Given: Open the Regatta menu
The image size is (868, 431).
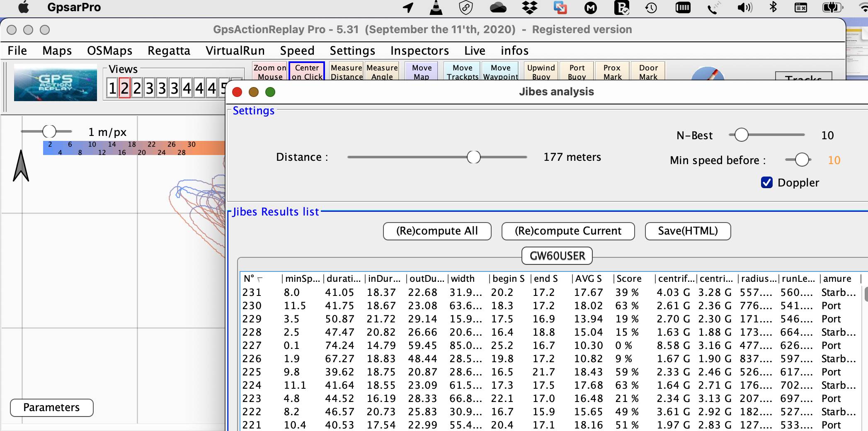Looking at the screenshot, I should 169,51.
